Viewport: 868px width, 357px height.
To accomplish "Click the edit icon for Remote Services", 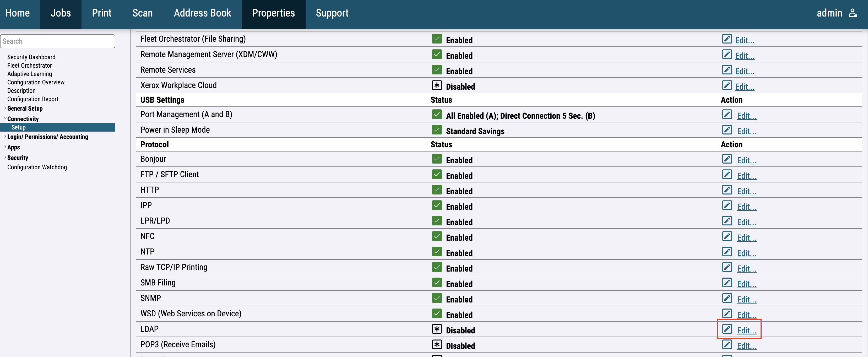I will pyautogui.click(x=727, y=70).
